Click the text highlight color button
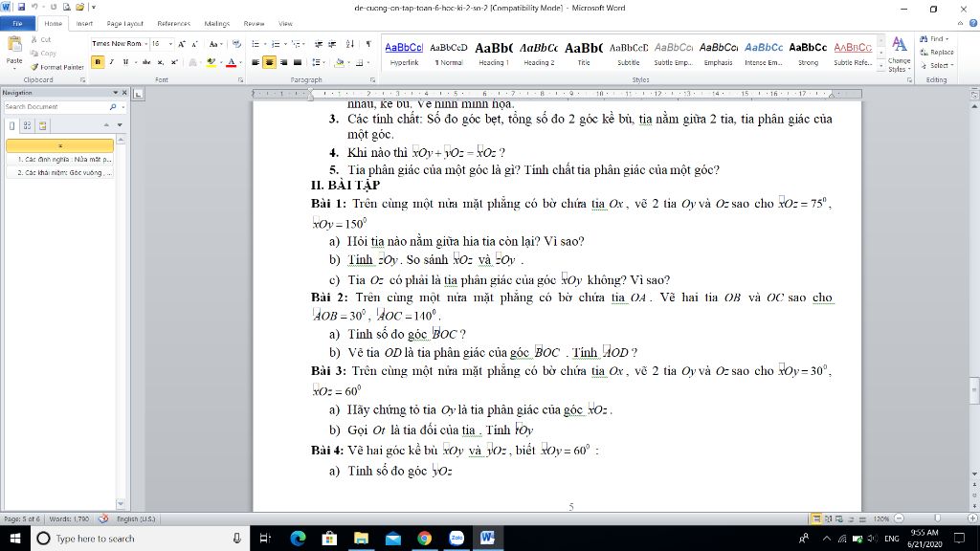The height and width of the screenshot is (551, 980). pos(211,62)
